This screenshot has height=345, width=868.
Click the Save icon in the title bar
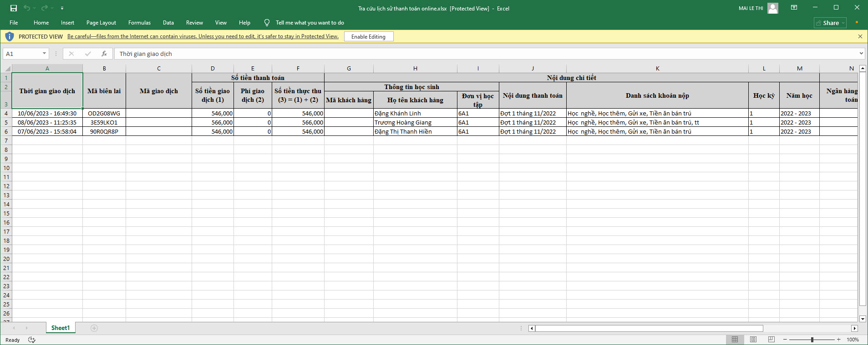pos(14,8)
